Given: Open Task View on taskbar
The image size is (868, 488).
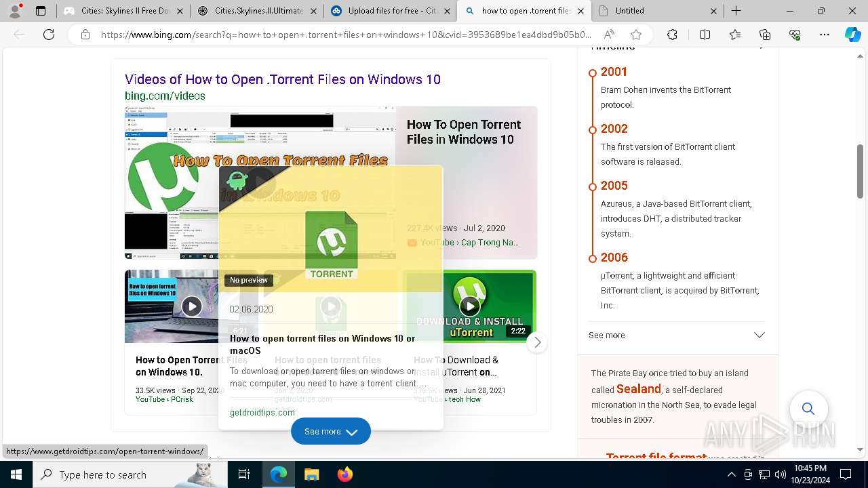Looking at the screenshot, I should click(244, 474).
